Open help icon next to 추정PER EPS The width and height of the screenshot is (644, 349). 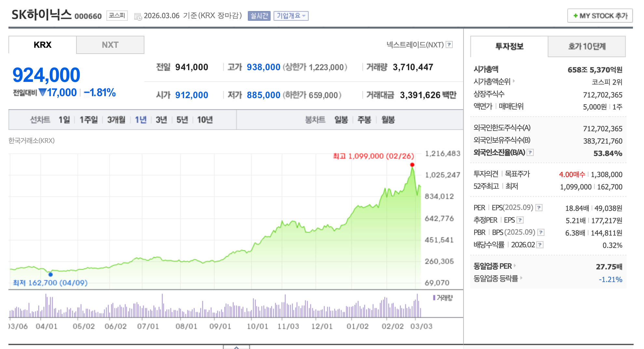click(x=520, y=220)
